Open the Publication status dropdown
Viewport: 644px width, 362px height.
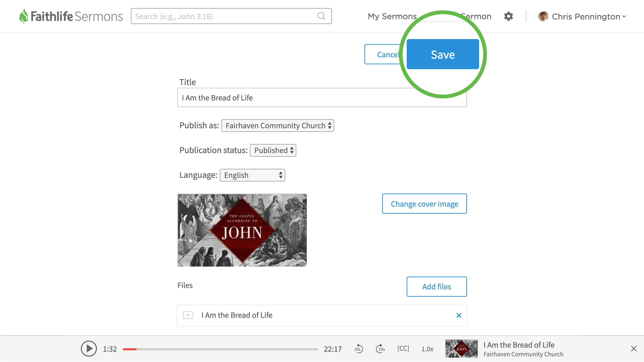click(273, 150)
